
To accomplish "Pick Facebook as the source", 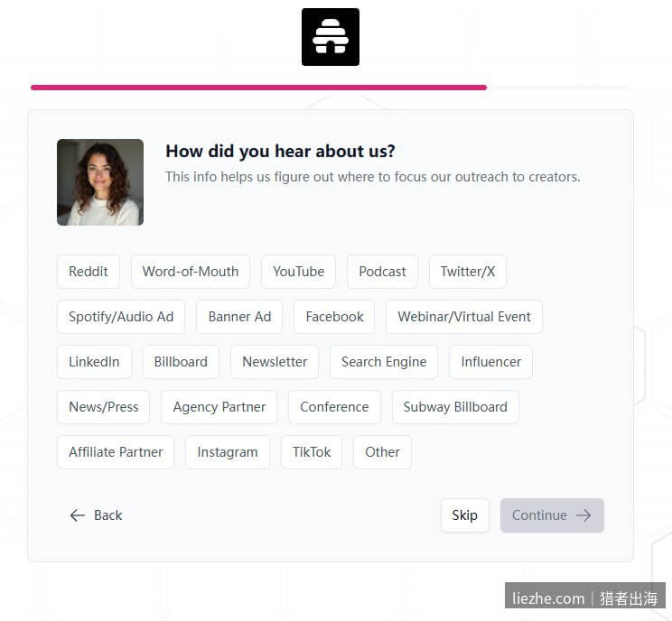I will tap(334, 317).
